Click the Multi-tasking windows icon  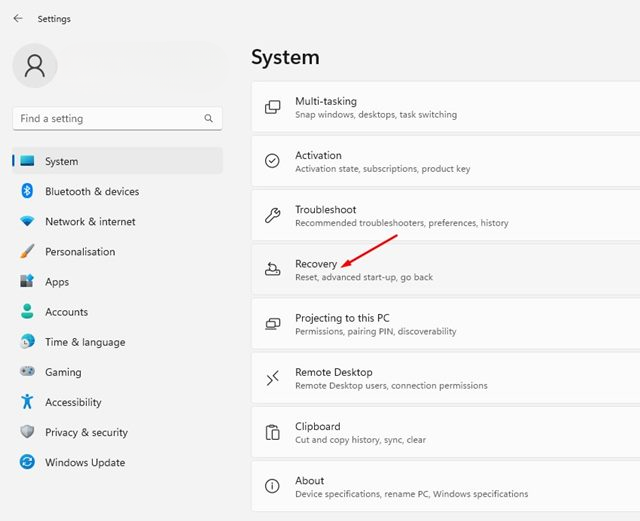tap(272, 107)
